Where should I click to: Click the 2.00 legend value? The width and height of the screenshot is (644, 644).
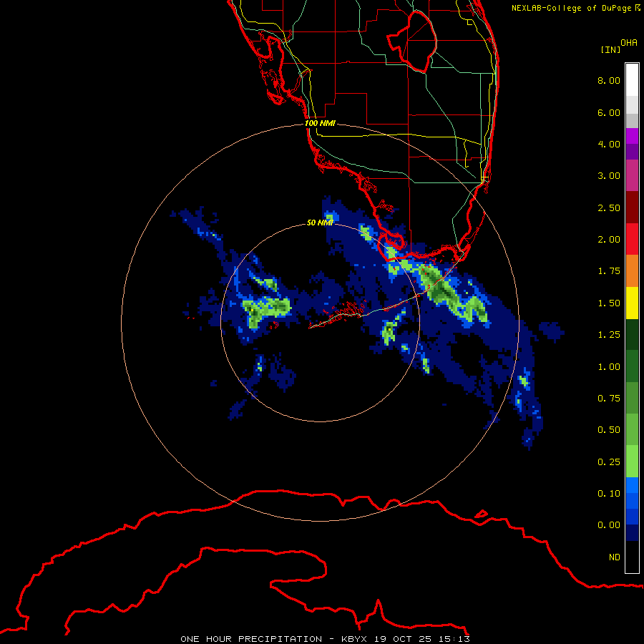click(x=609, y=240)
